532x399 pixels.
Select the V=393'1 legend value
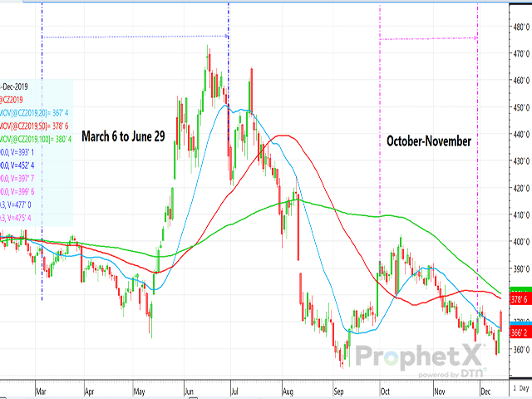tap(17, 152)
